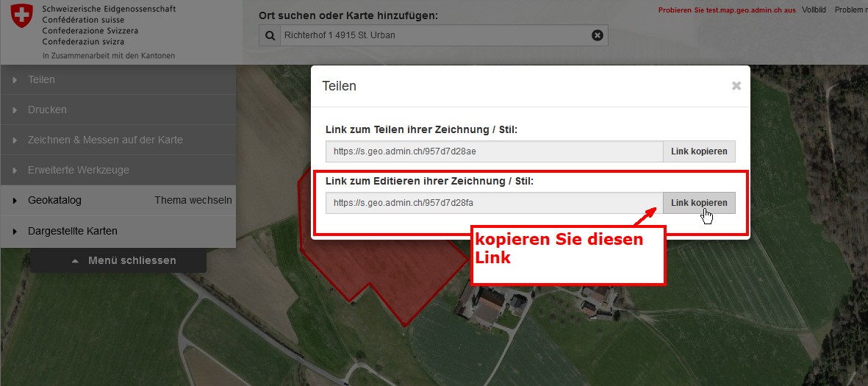Expand Zeichnen & Messen auf der Karte
Viewport: 868px width, 386px height.
click(x=118, y=140)
